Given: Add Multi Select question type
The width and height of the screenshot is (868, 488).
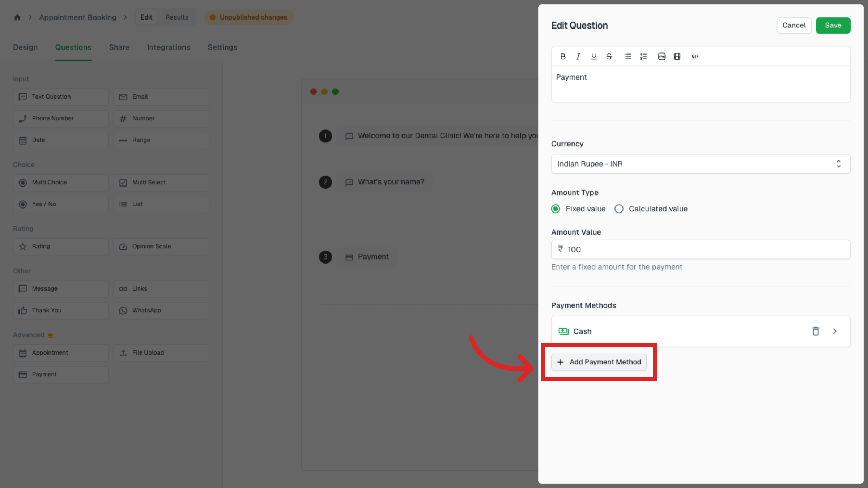Looking at the screenshot, I should click(161, 183).
